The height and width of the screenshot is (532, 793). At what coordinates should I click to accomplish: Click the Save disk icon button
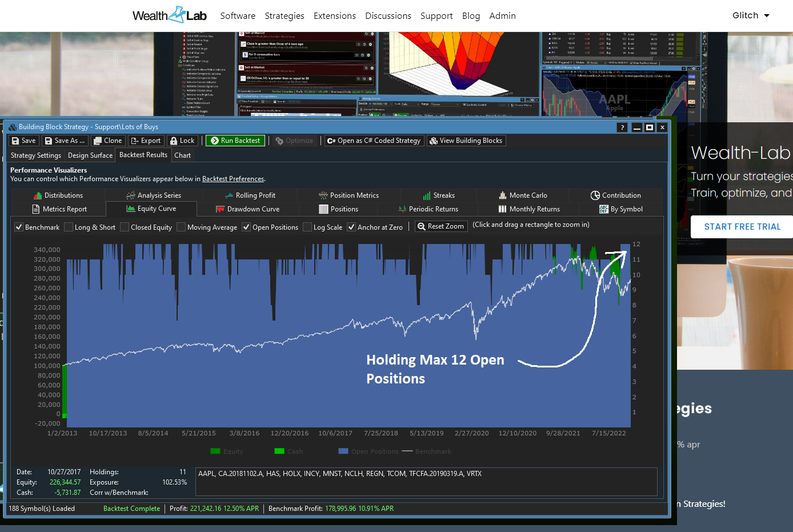(23, 141)
